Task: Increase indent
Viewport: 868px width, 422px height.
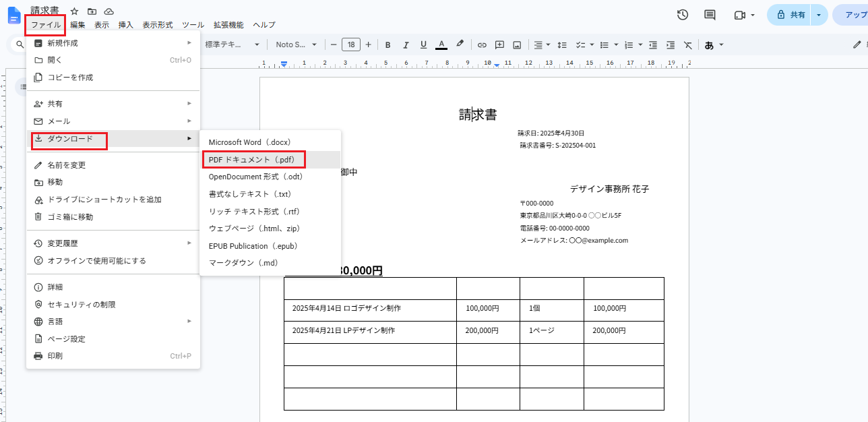Action: [x=670, y=45]
